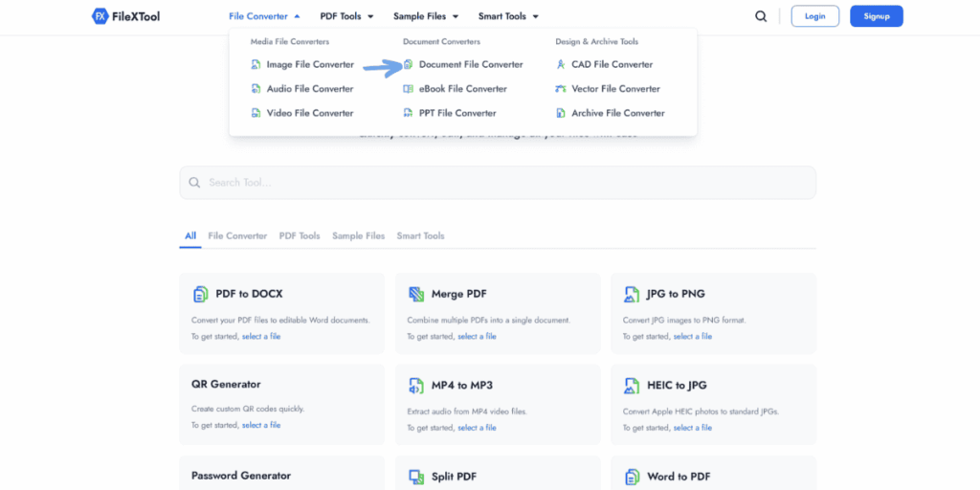This screenshot has width=980, height=490.
Task: Click the Document File Converter icon
Action: click(408, 64)
